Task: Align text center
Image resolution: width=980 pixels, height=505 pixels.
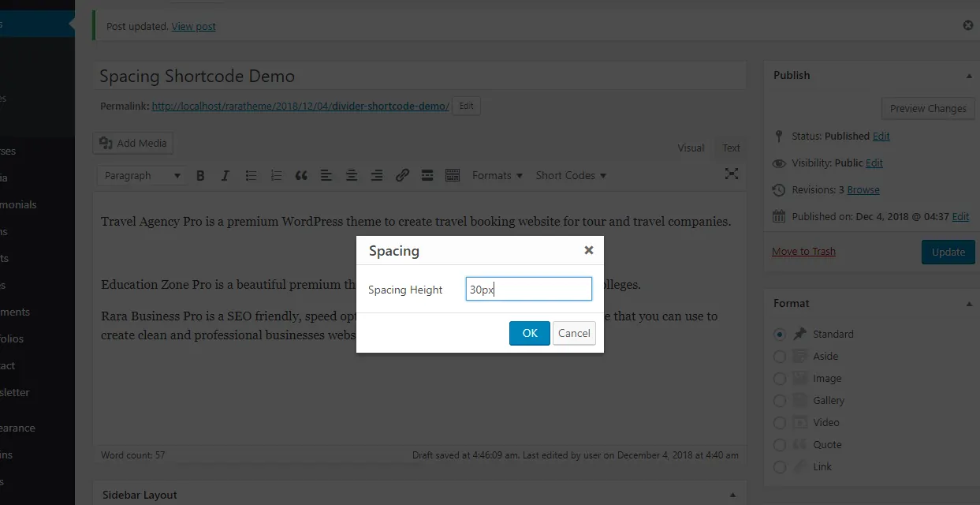Action: (352, 175)
